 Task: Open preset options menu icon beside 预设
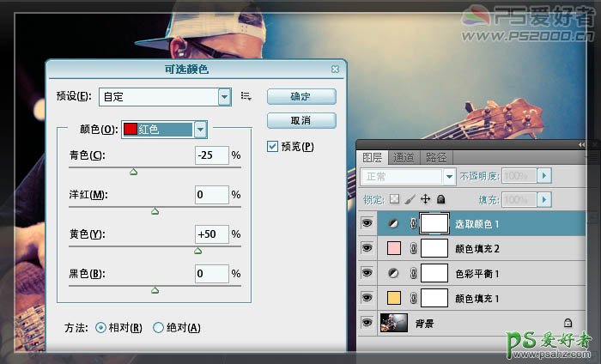click(x=246, y=96)
